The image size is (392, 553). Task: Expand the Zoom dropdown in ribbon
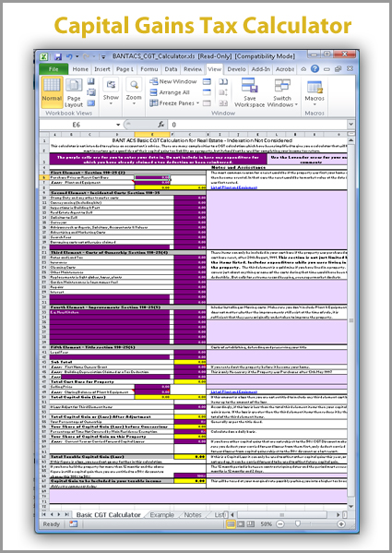[x=134, y=92]
